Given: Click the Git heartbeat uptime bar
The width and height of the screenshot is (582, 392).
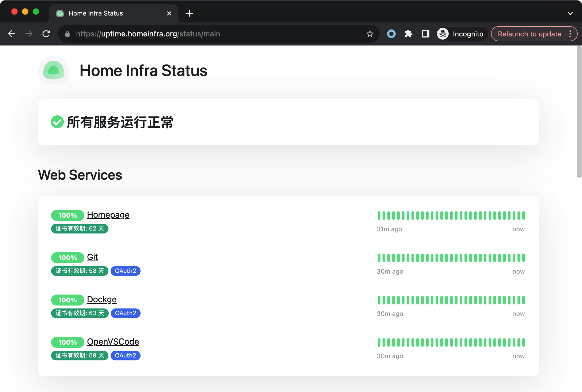Looking at the screenshot, I should click(x=451, y=258).
